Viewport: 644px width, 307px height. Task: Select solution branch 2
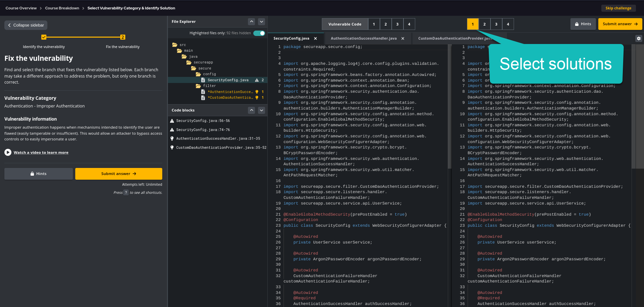pyautogui.click(x=484, y=24)
